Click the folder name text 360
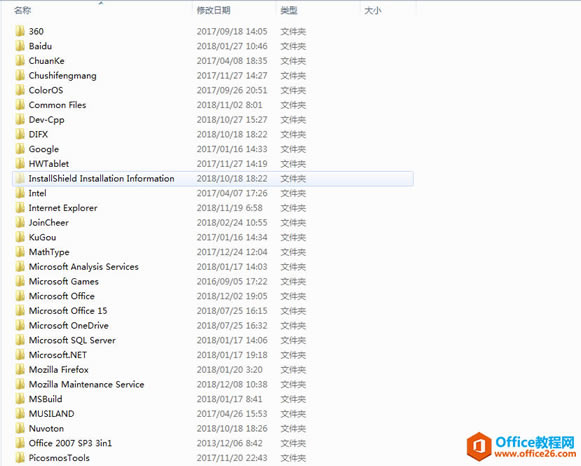The height and width of the screenshot is (466, 581). 36,31
